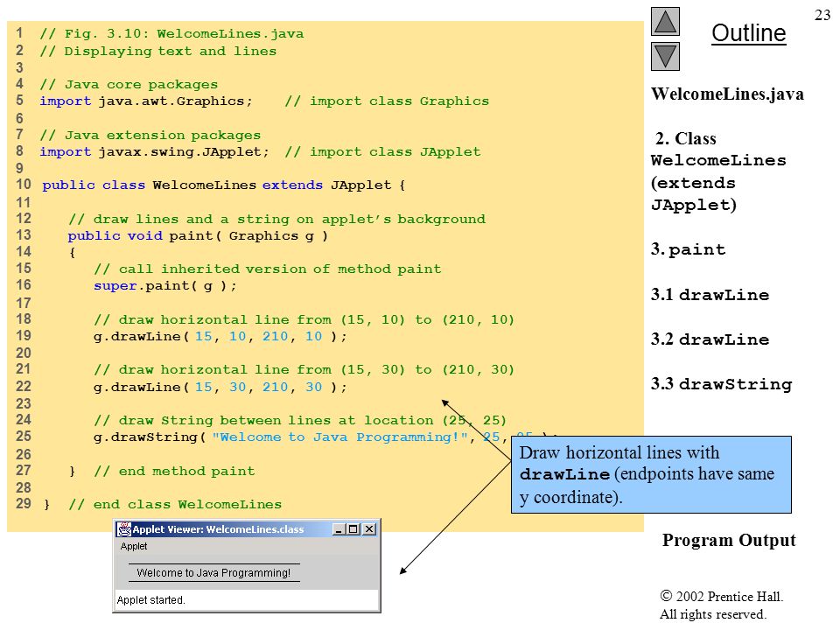840x630 pixels.
Task: Minimize the Applet Viewer window
Action: pos(339,529)
